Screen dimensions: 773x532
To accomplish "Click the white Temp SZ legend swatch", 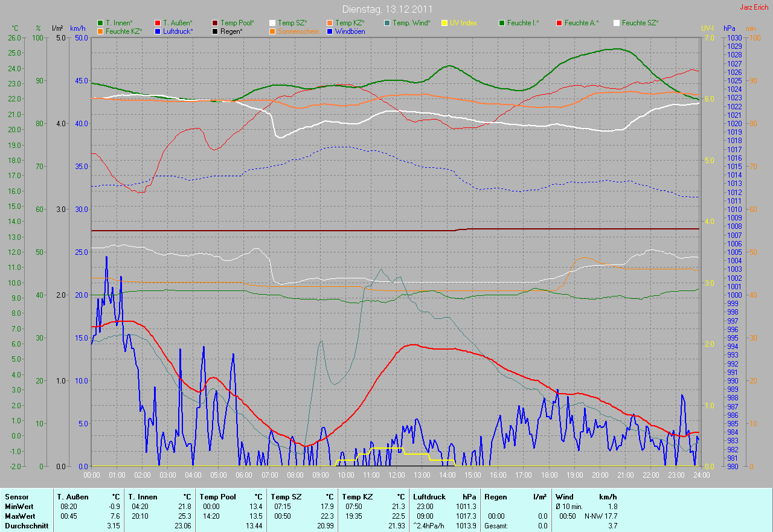I will click(272, 23).
